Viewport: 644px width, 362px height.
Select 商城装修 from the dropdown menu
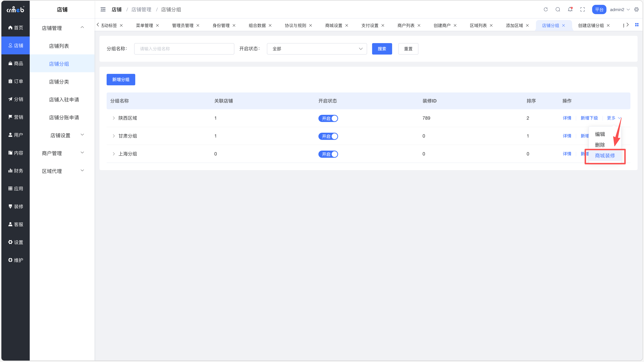pyautogui.click(x=605, y=156)
